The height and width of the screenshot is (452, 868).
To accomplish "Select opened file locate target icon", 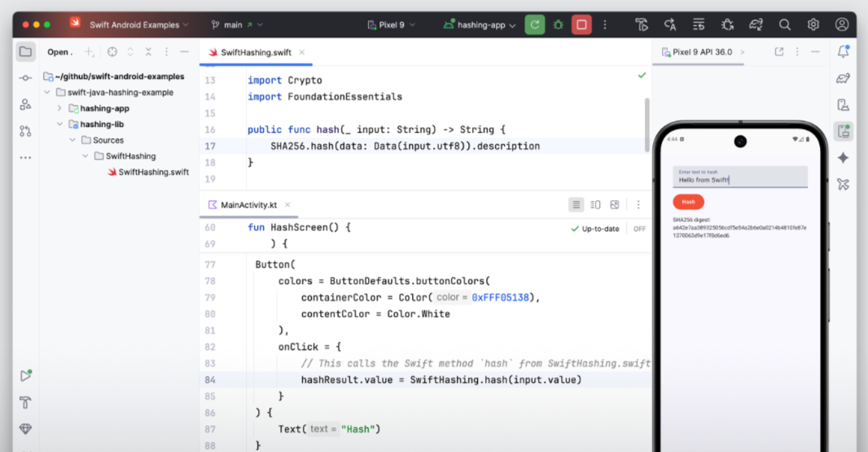I will tap(112, 52).
